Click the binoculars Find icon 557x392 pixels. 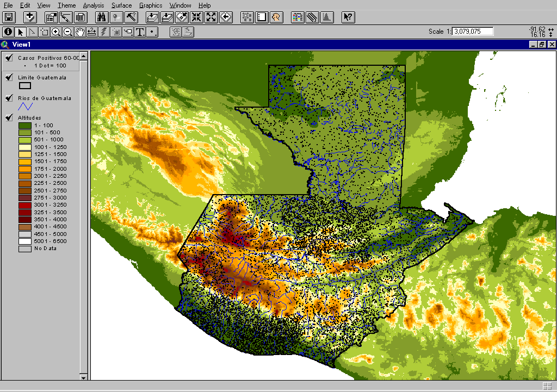101,17
